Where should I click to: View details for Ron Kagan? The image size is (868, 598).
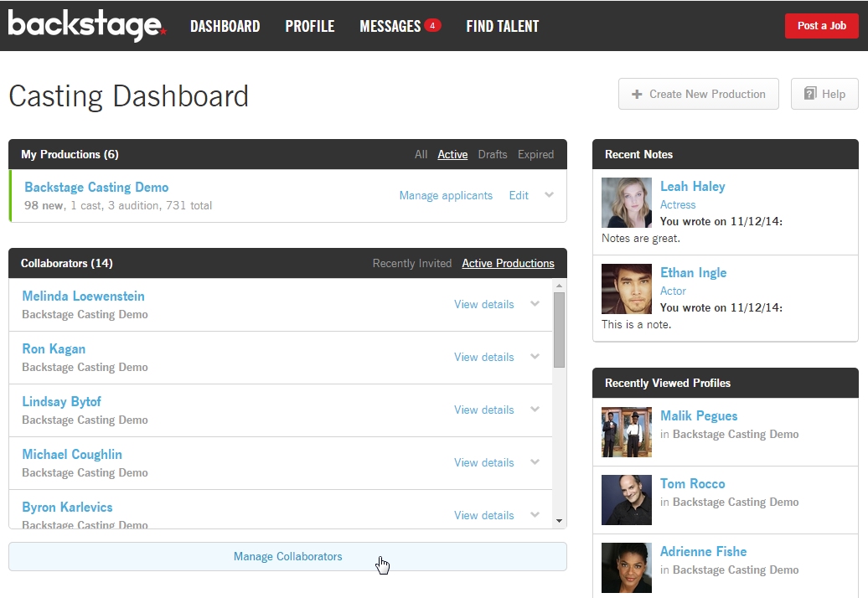pyautogui.click(x=483, y=357)
